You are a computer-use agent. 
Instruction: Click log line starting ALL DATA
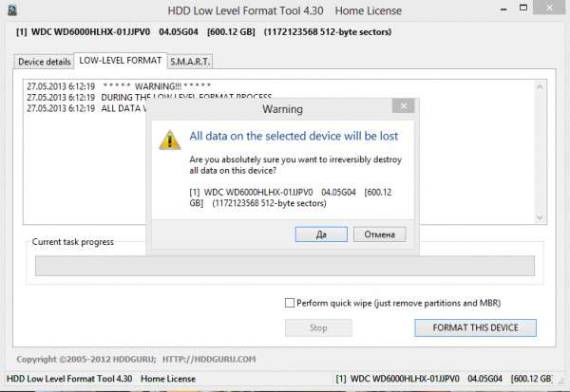click(86, 108)
